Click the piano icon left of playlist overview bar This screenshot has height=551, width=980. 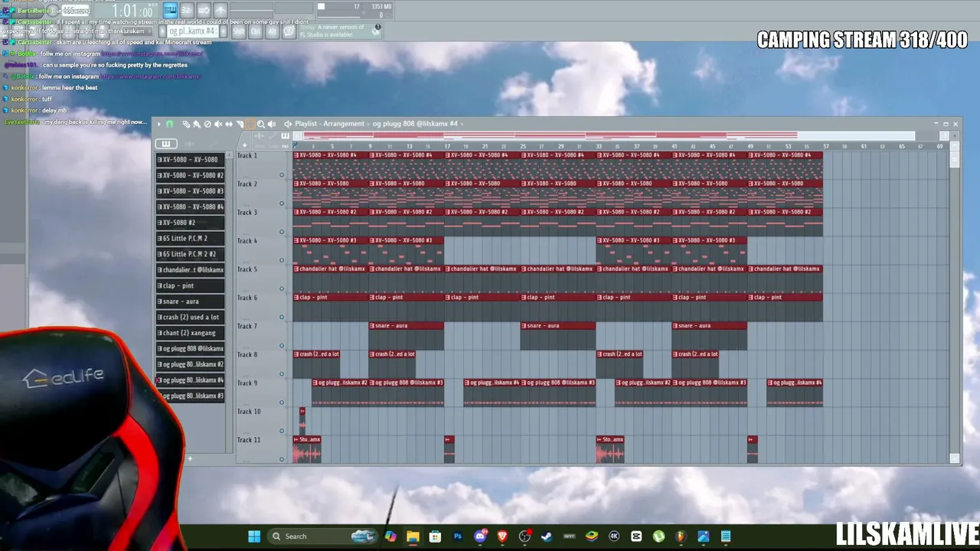285,136
